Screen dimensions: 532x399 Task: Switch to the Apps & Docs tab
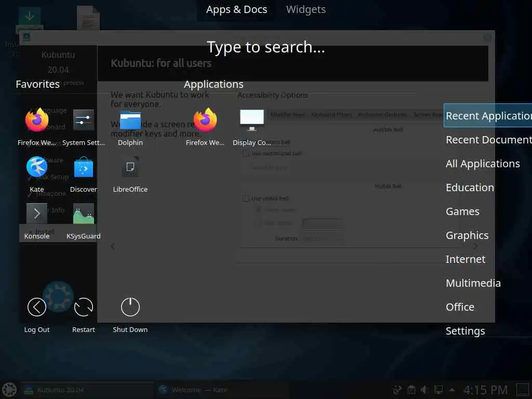click(x=236, y=10)
